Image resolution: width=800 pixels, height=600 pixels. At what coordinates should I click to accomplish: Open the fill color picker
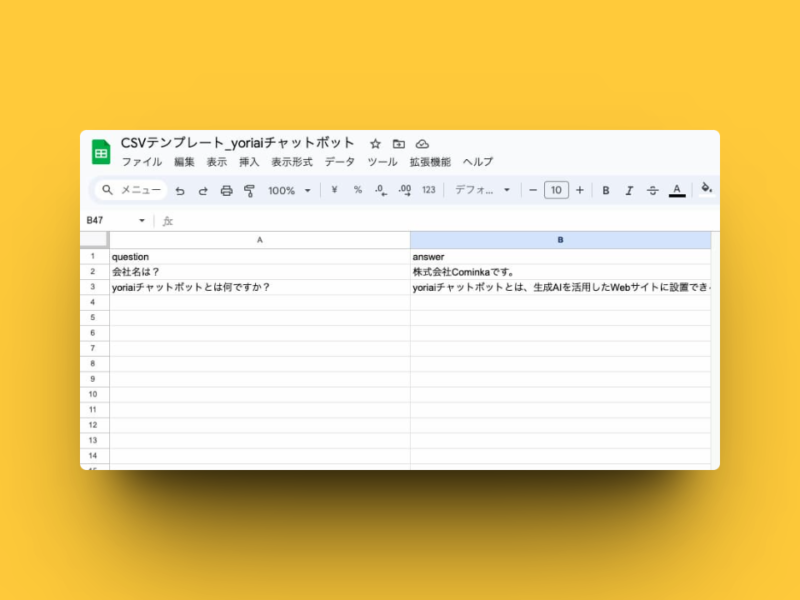tap(706, 189)
